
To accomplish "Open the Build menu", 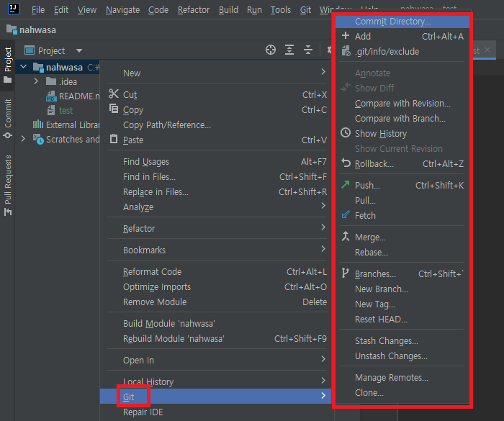I will 228,10.
